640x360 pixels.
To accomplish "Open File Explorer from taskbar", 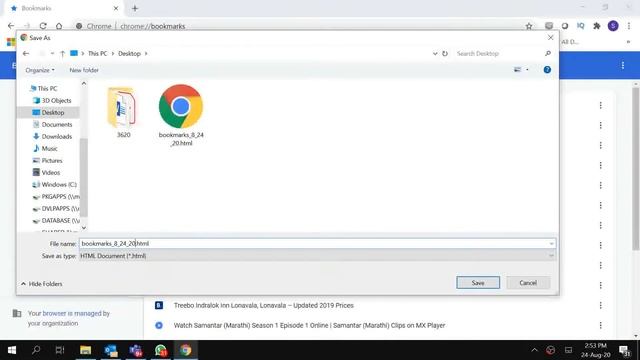I will pos(85,350).
